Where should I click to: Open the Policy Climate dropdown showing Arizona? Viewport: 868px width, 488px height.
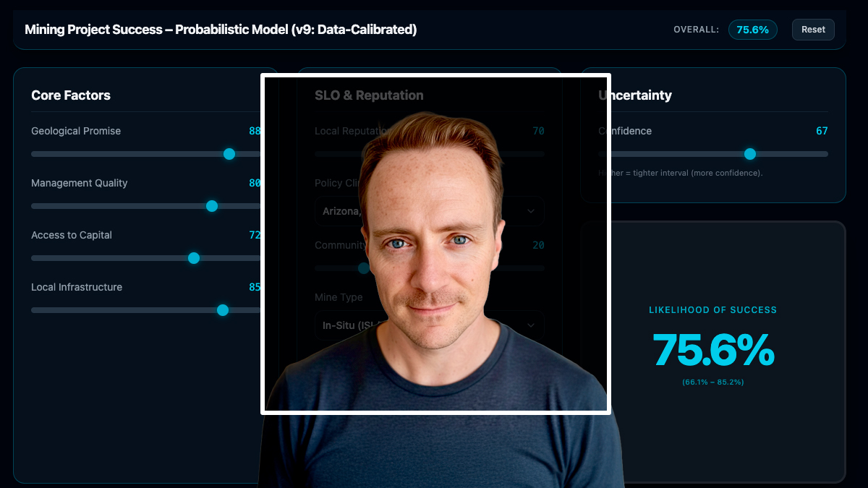point(430,210)
